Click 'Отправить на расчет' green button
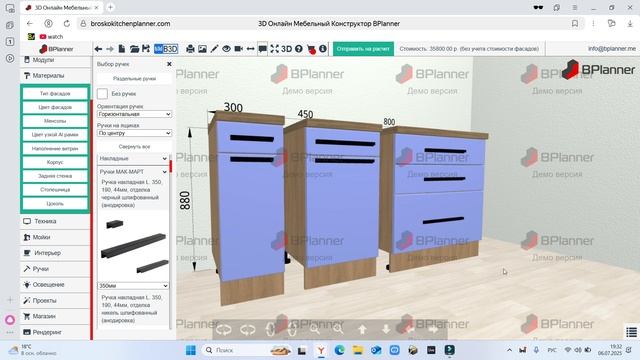Viewport: 640px width, 360px height. point(363,49)
